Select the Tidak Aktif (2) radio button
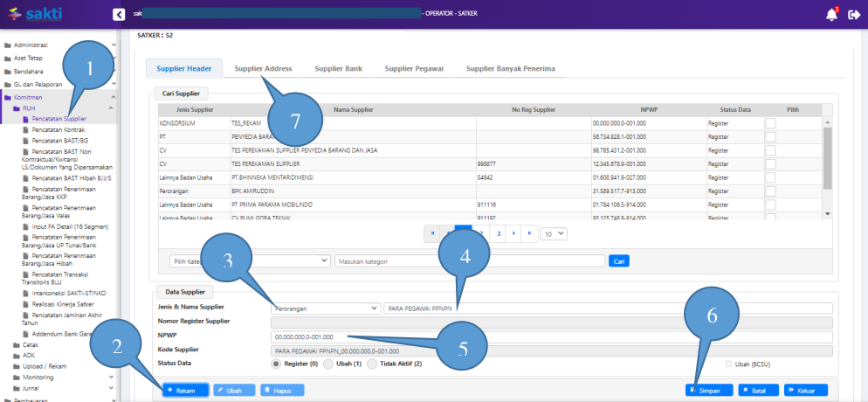 [373, 364]
